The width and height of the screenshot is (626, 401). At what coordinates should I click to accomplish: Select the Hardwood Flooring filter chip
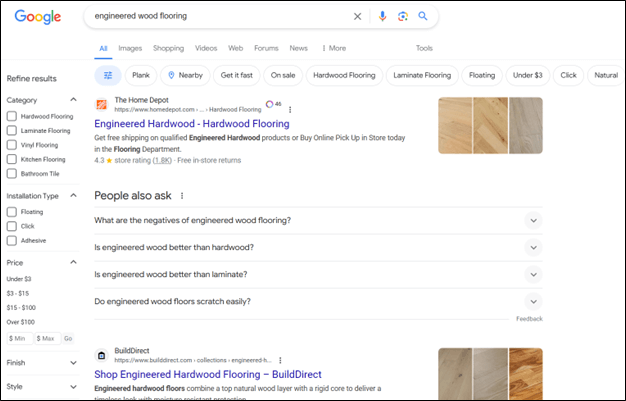click(x=344, y=75)
